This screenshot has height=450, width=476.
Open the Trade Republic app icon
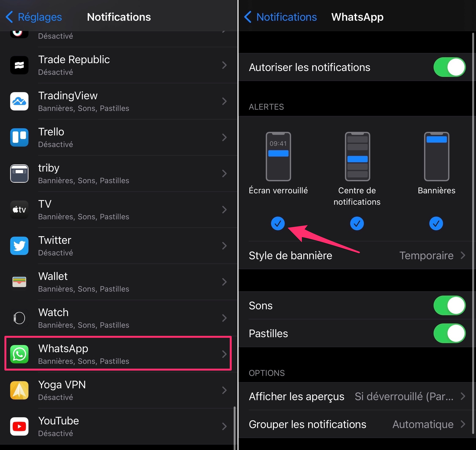19,65
